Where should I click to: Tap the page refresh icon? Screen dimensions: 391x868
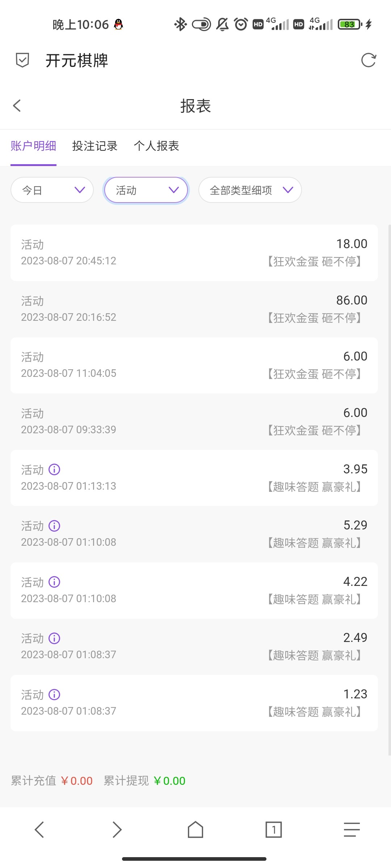tap(369, 60)
